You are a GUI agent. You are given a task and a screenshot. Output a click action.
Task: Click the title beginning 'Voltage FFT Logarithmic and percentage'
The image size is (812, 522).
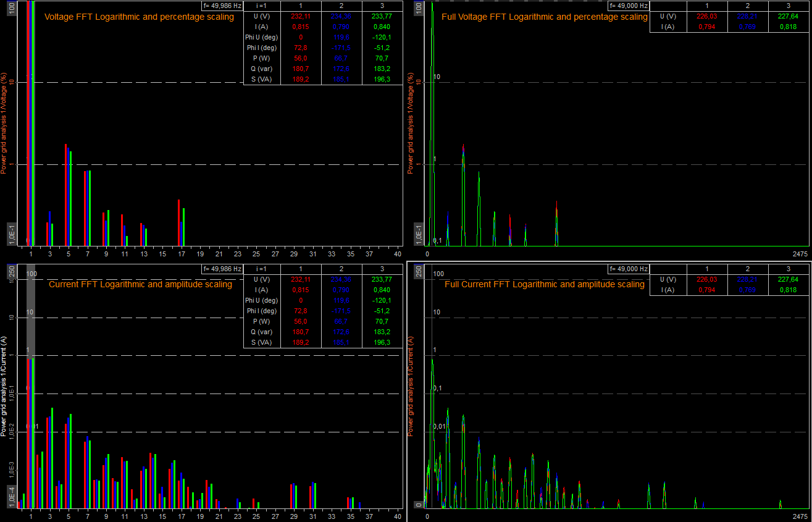coord(139,17)
